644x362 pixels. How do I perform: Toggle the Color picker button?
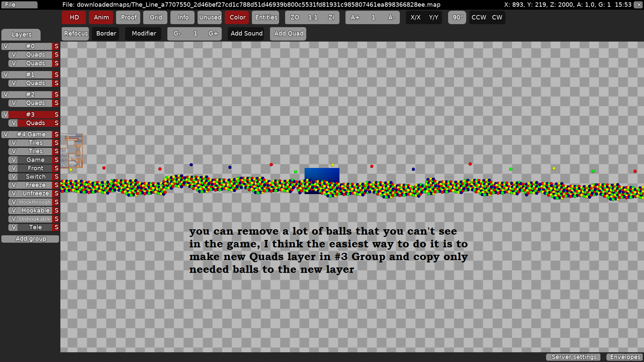pos(237,17)
